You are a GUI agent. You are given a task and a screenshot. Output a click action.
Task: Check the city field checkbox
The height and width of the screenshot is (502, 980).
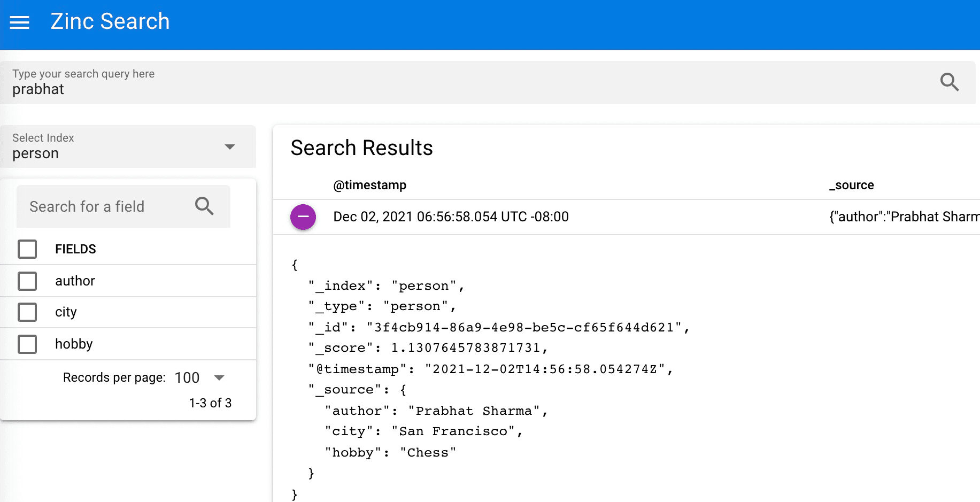pyautogui.click(x=27, y=312)
